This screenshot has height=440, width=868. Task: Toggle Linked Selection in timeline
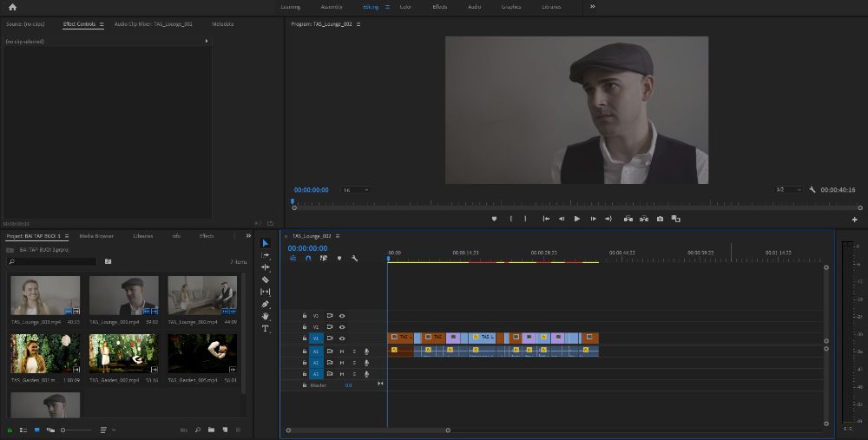tap(324, 259)
